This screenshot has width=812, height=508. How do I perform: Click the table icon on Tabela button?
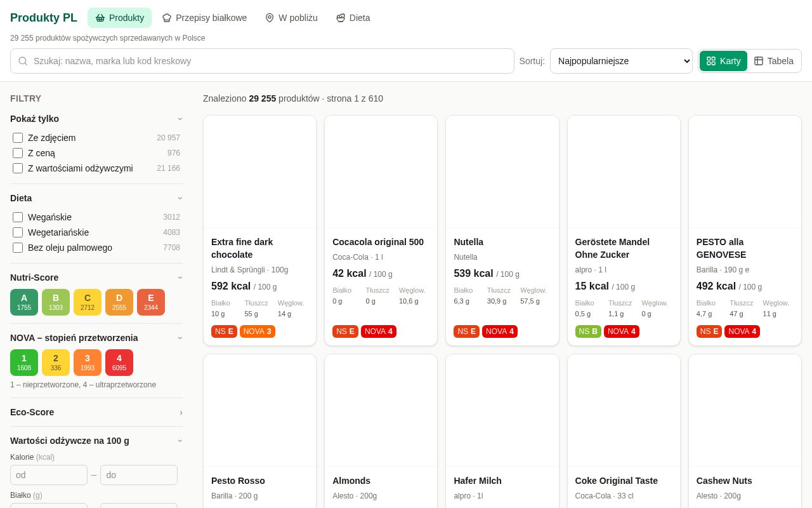pos(759,61)
